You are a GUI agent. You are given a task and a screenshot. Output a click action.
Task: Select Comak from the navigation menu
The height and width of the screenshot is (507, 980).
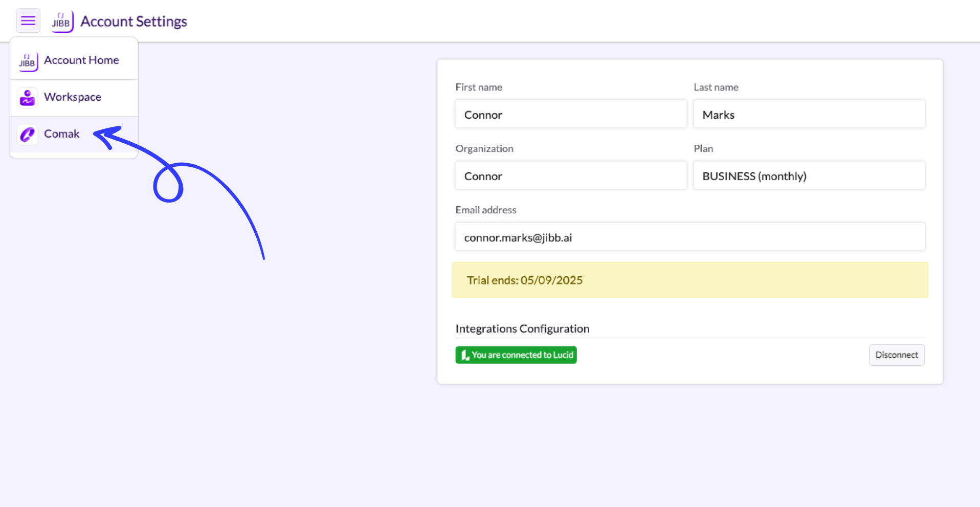pyautogui.click(x=61, y=134)
